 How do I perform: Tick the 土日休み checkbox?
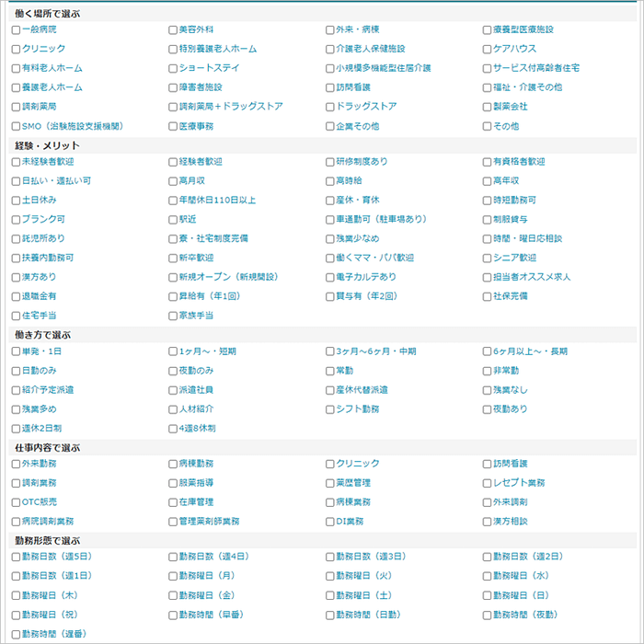pos(16,201)
